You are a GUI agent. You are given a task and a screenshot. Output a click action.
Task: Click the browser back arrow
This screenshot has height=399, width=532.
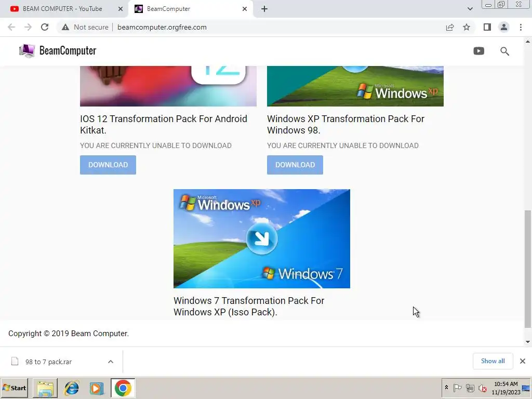pyautogui.click(x=11, y=27)
